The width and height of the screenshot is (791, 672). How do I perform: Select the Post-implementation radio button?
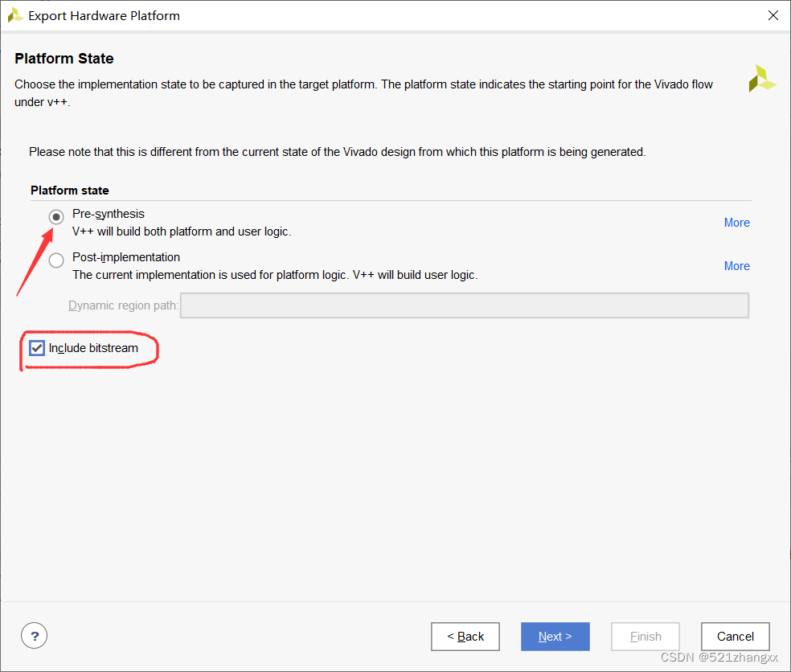(56, 260)
